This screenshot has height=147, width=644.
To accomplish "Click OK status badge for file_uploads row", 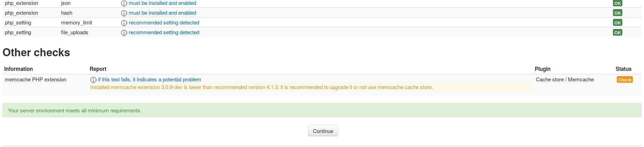I will (617, 32).
